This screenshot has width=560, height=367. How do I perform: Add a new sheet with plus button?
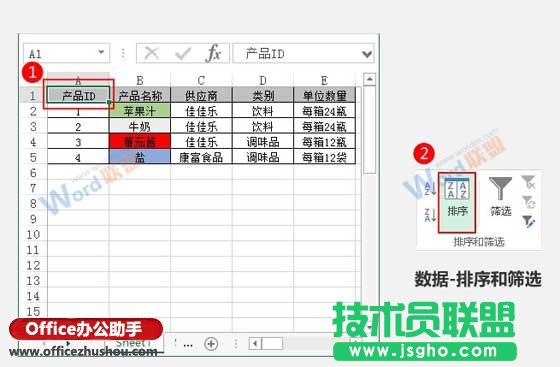coord(211,344)
